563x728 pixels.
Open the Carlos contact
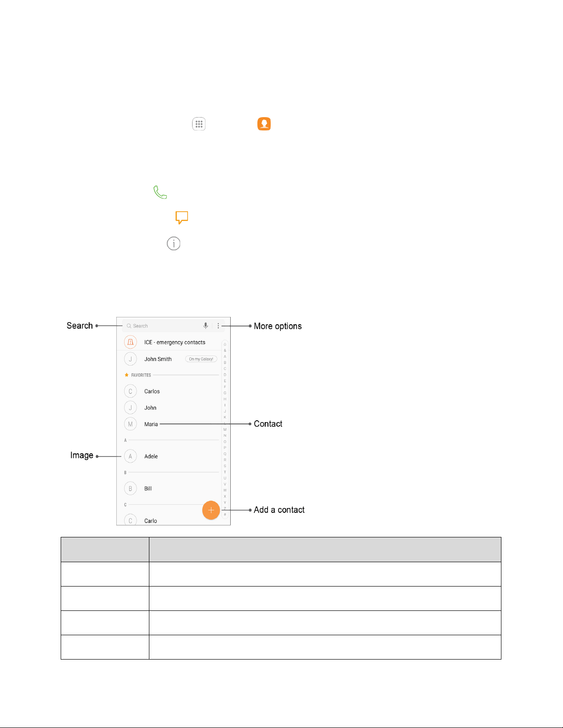point(152,391)
